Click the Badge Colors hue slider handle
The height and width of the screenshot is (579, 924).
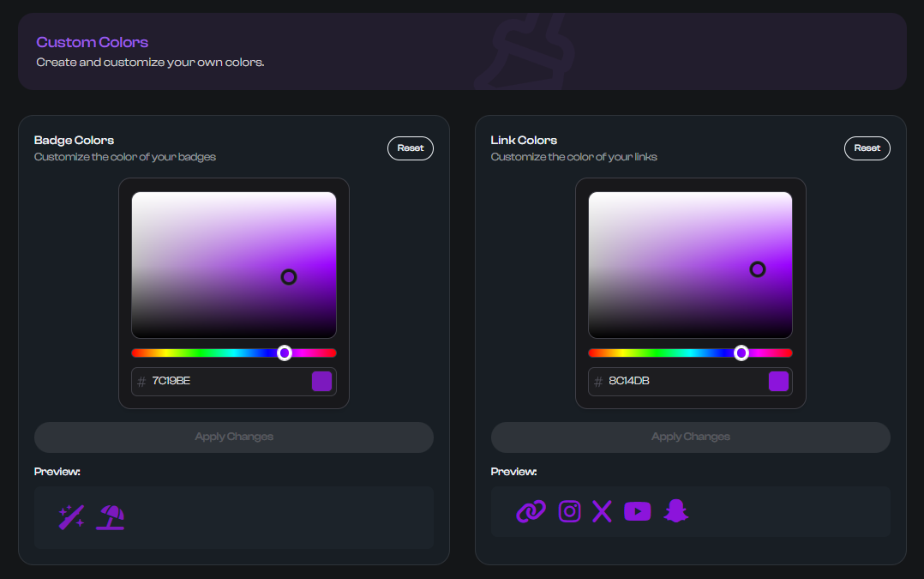tap(285, 353)
